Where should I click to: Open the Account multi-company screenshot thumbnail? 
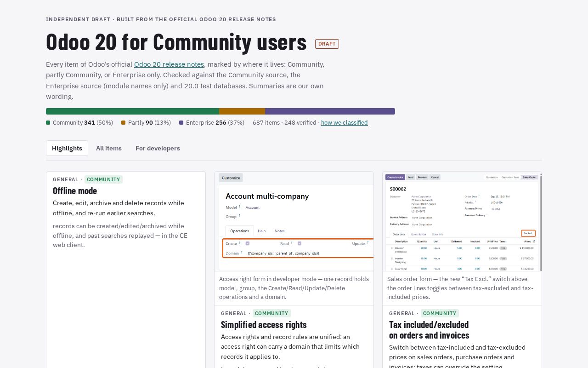pos(294,221)
